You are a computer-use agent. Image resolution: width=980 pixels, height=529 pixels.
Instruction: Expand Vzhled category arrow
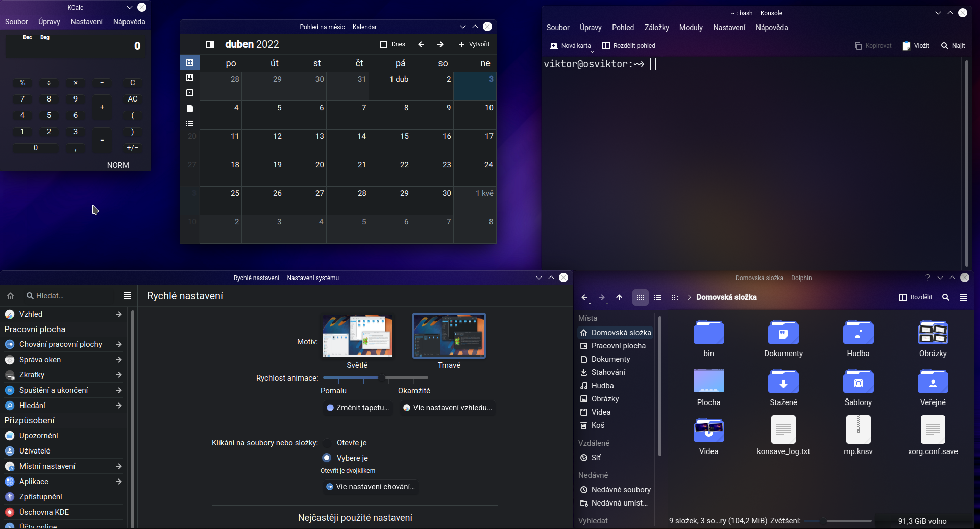coord(118,314)
